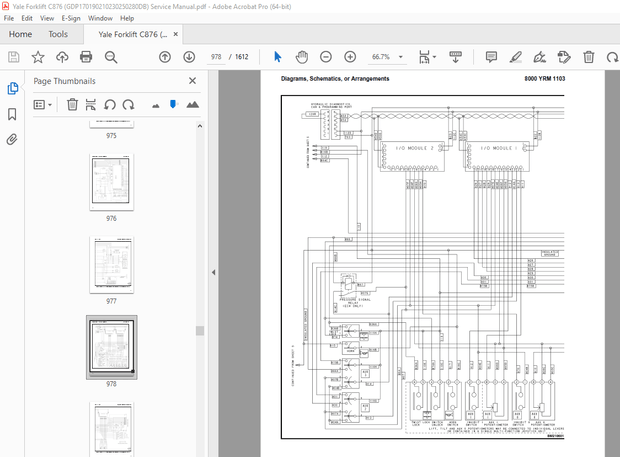The height and width of the screenshot is (457, 620).
Task: Open the File menu
Action: pyautogui.click(x=9, y=18)
